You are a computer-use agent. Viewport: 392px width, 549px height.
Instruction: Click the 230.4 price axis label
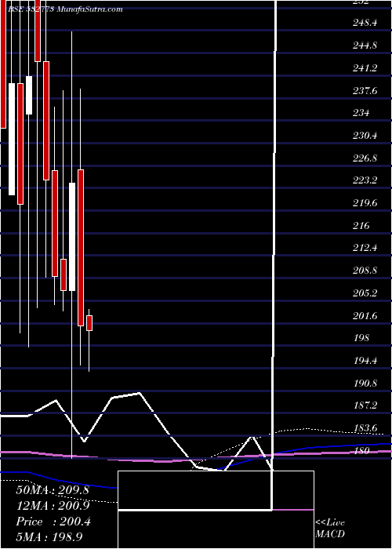click(365, 136)
